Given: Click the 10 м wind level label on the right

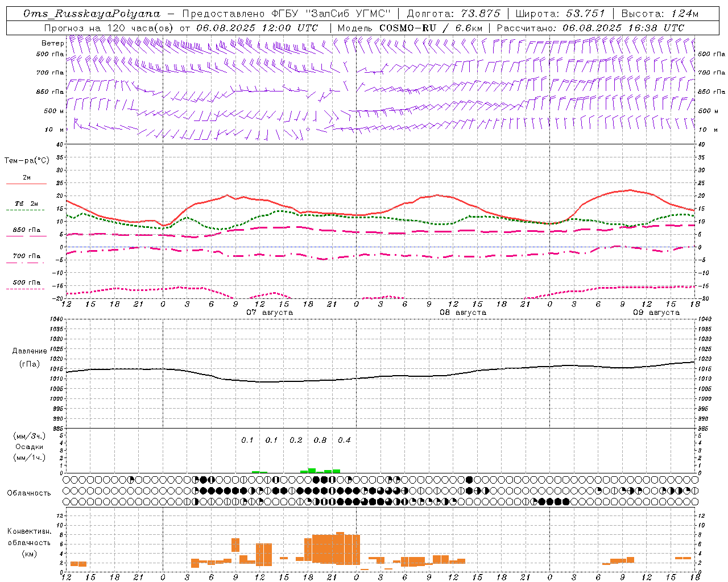Looking at the screenshot, I should pyautogui.click(x=708, y=130).
